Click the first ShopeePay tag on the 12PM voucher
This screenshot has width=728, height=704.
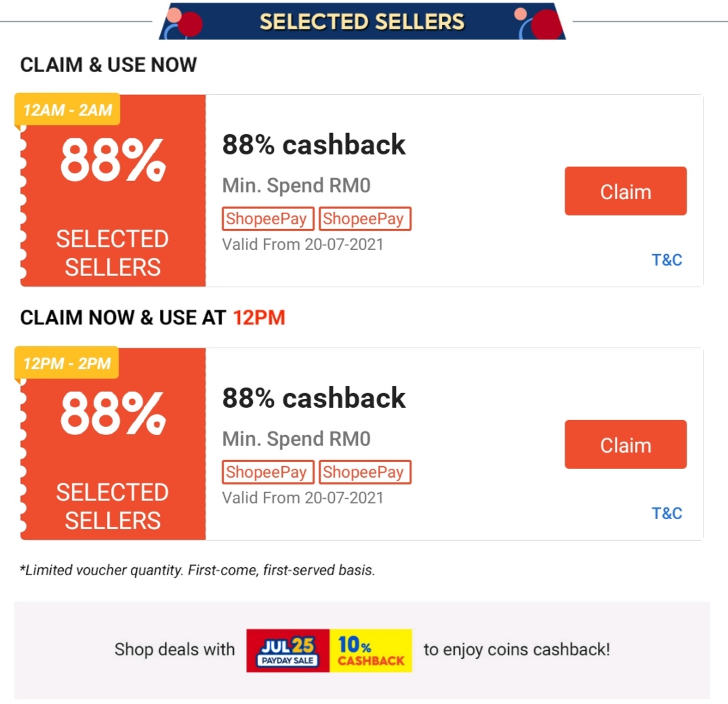pyautogui.click(x=268, y=472)
